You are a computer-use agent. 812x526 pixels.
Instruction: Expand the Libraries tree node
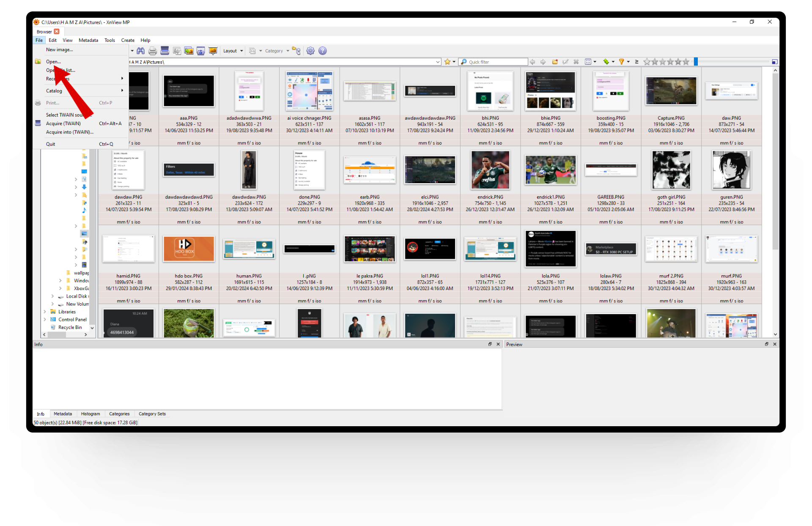tap(45, 312)
